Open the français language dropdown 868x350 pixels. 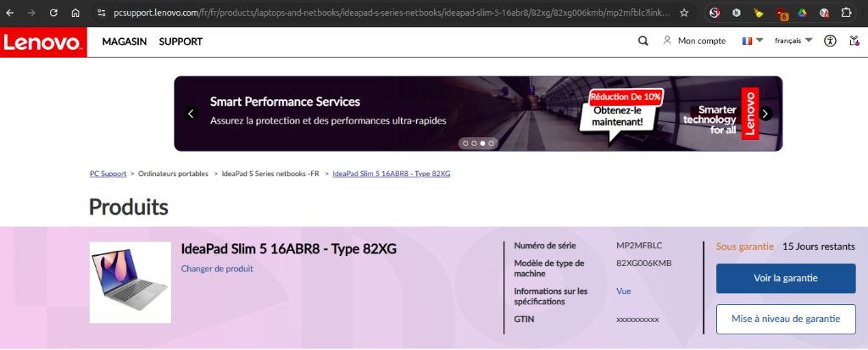[793, 41]
